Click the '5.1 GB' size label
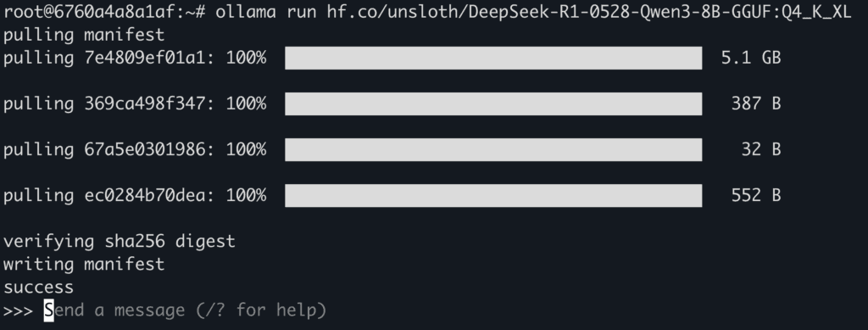Image resolution: width=868 pixels, height=330 pixels. point(751,59)
